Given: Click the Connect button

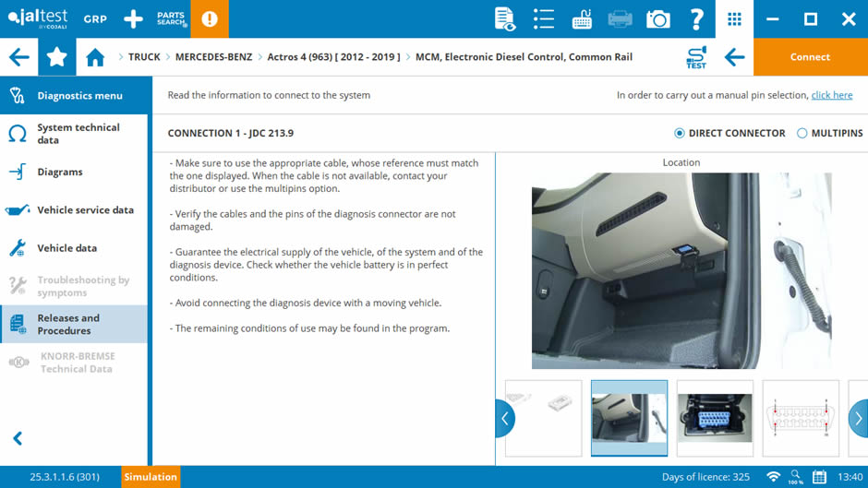Looking at the screenshot, I should click(811, 57).
